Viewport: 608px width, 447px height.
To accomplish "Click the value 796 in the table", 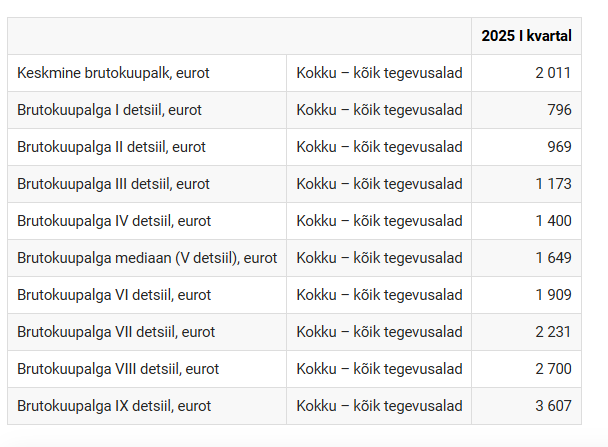I will [x=559, y=110].
